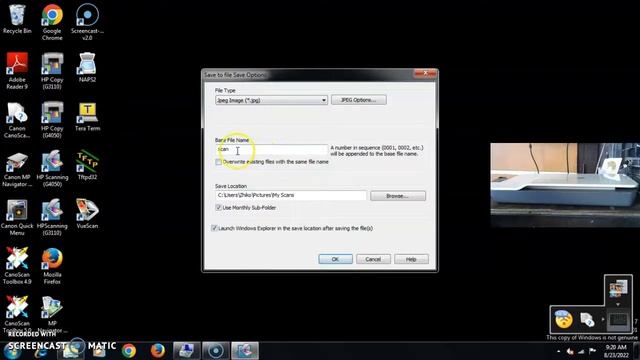Click the Cancel button
Screen dimensions: 640x360
[x=373, y=259]
